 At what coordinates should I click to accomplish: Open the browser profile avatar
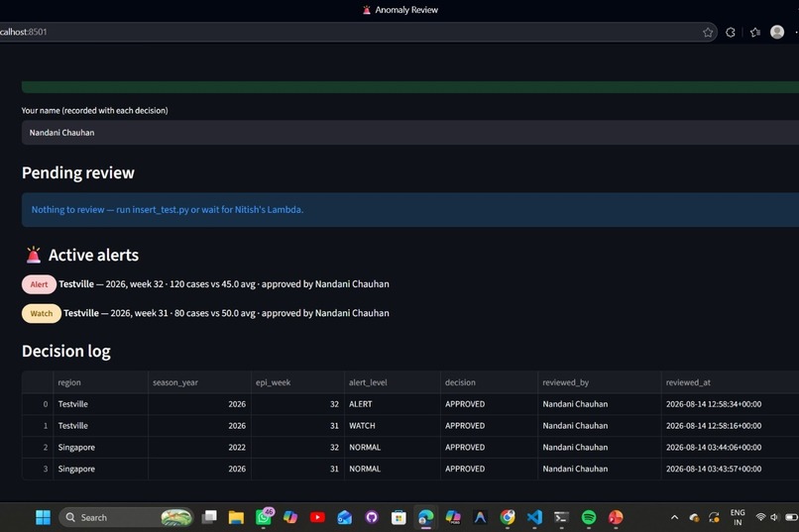[777, 32]
